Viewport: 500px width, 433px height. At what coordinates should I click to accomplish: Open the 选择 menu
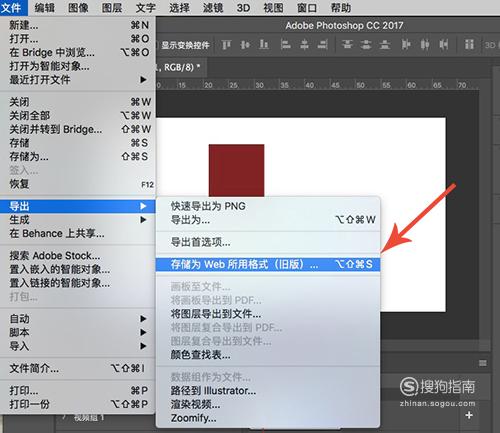click(x=179, y=8)
